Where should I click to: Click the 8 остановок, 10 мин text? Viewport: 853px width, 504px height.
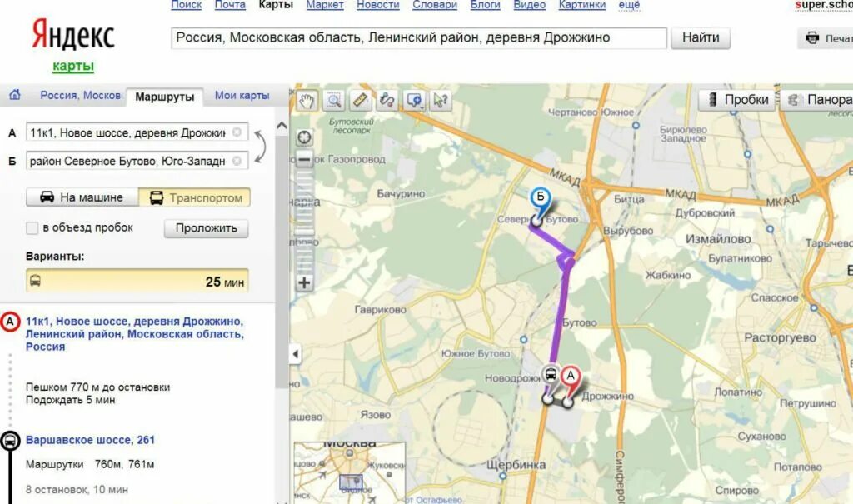click(77, 489)
